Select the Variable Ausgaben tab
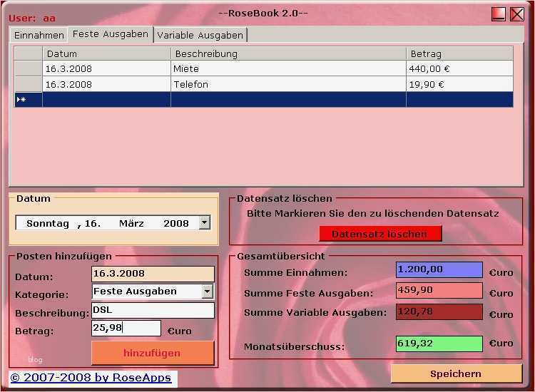 click(x=200, y=35)
